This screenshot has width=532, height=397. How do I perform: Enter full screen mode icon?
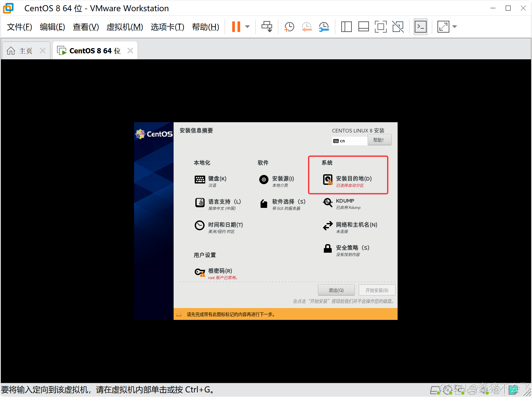click(x=381, y=27)
